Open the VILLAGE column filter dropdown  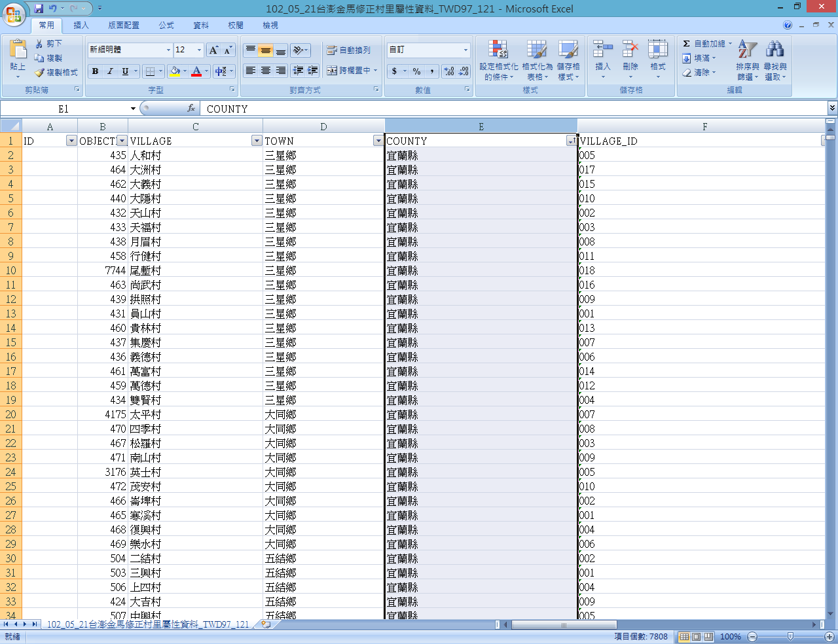257,141
